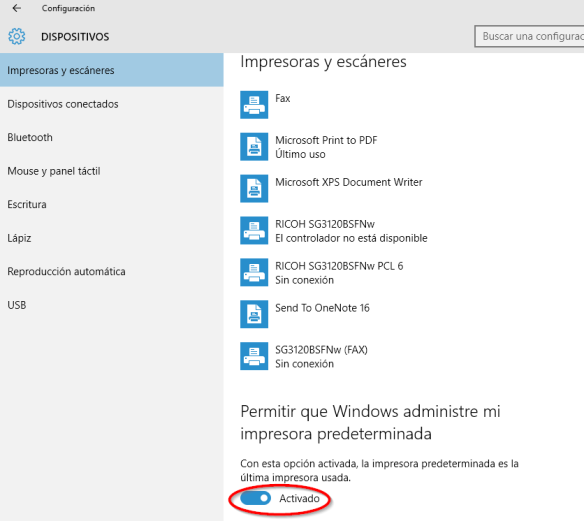
Task: Select RICOH SG3120BSFNw PCL 6 printer icon
Action: click(254, 272)
